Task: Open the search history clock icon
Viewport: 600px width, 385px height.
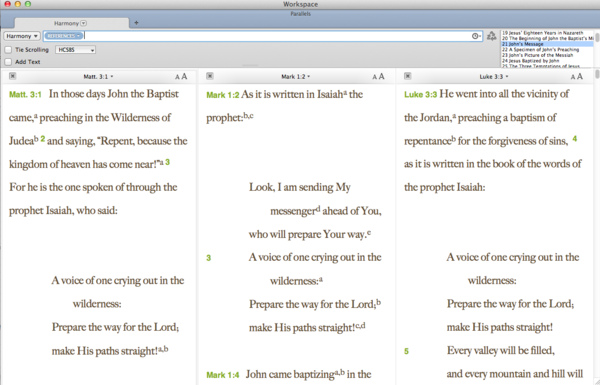Action: (x=476, y=36)
